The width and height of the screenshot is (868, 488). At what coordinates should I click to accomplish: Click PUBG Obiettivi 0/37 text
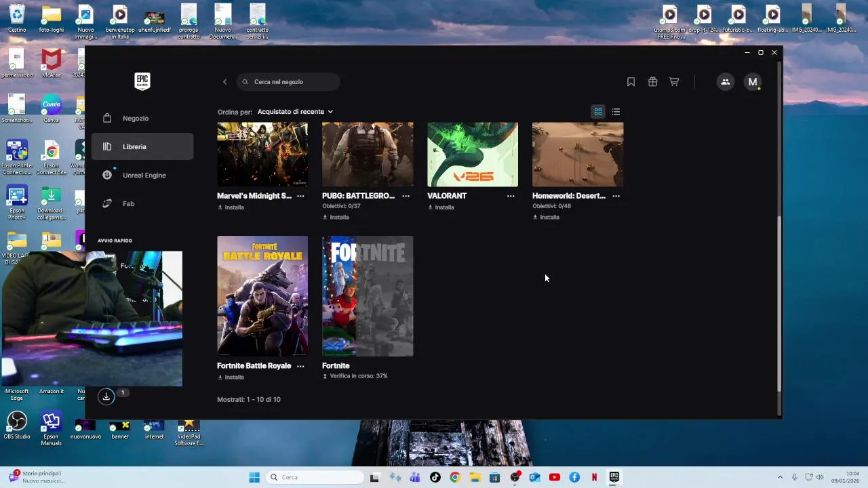[x=341, y=206]
